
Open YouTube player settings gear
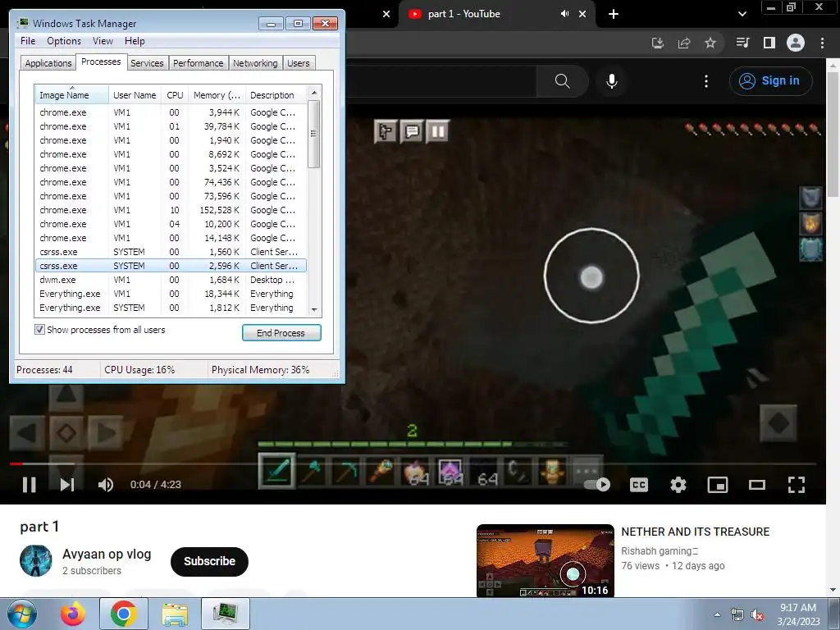point(678,485)
